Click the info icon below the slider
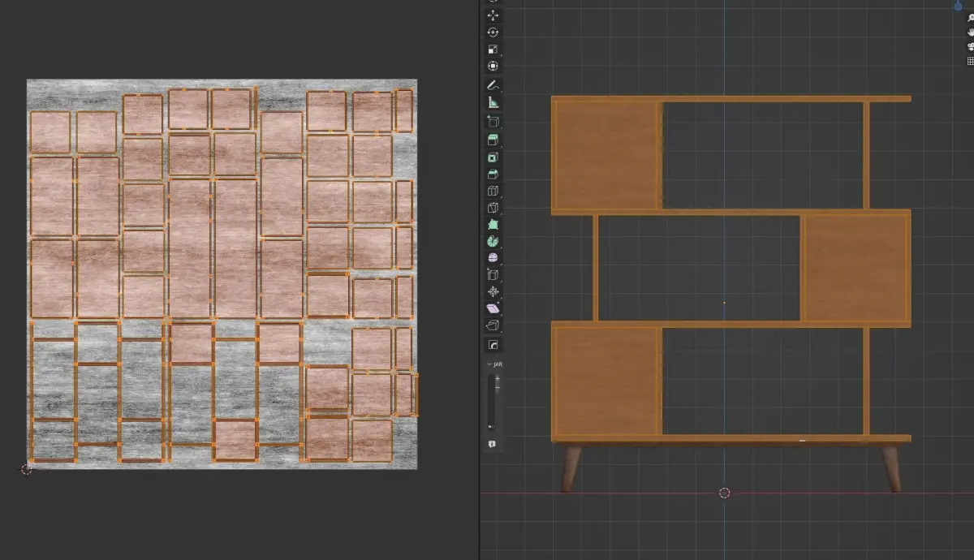The image size is (974, 560). (493, 445)
